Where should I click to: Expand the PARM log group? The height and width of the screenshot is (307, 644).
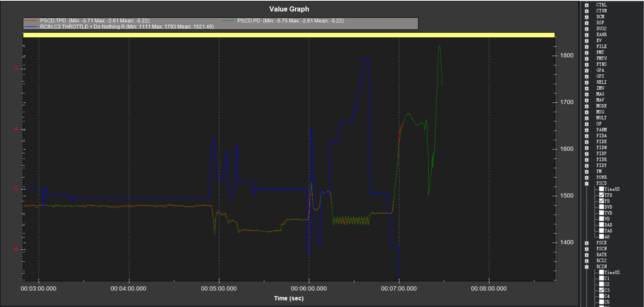click(587, 130)
